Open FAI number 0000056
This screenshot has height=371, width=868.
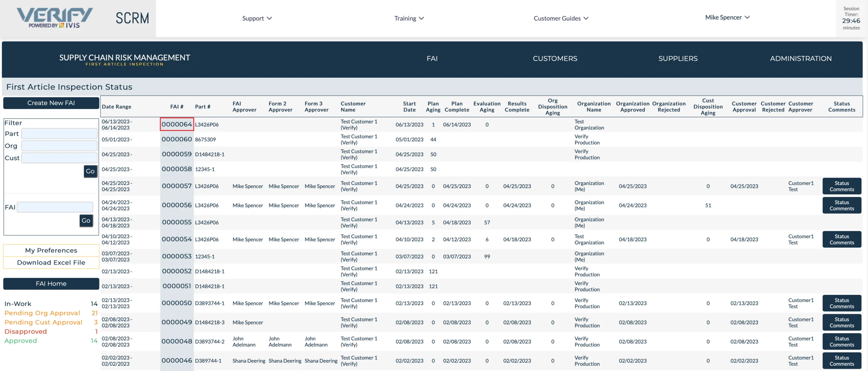tap(177, 205)
